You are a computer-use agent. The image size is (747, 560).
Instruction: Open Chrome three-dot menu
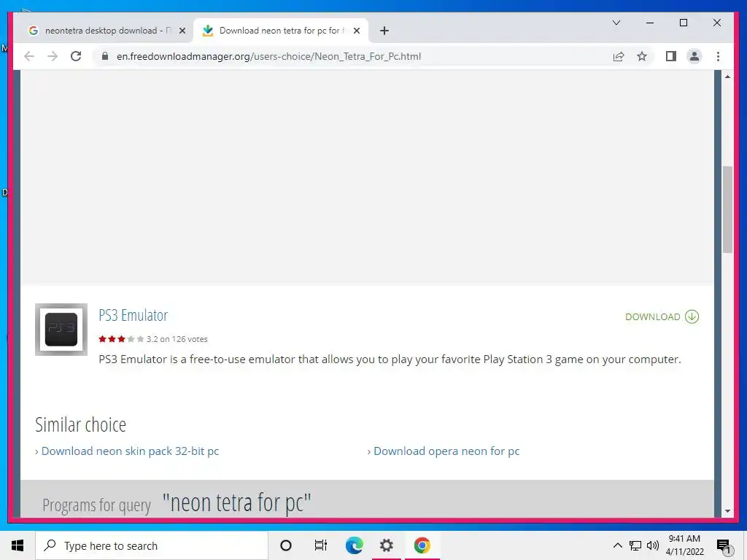coord(718,56)
